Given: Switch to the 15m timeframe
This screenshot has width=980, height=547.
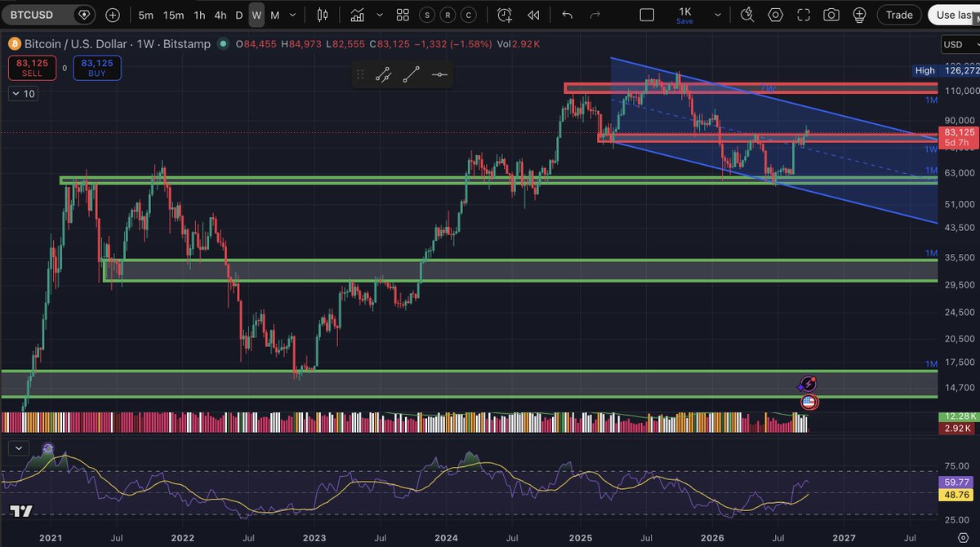Looking at the screenshot, I should tap(173, 15).
